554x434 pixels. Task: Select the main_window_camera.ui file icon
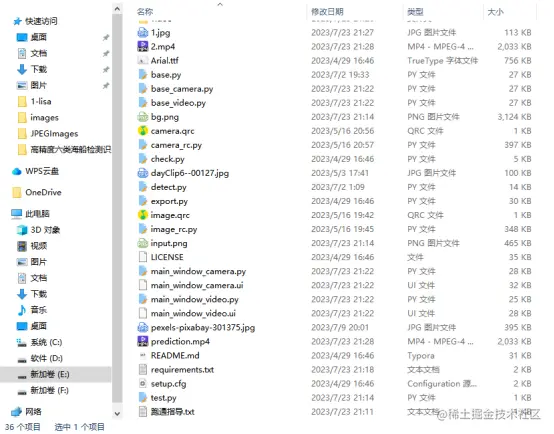[x=142, y=285]
